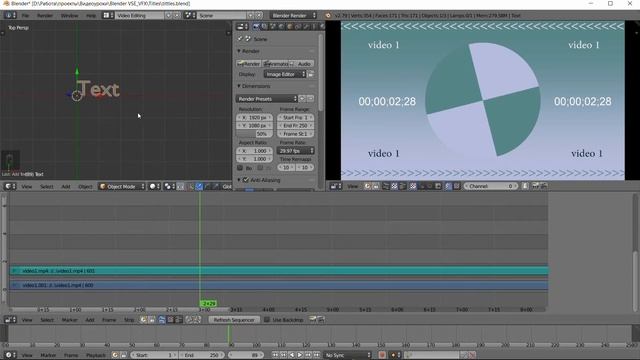Click the Start Frame field in properties
This screenshot has height=360, width=640.
click(296, 118)
